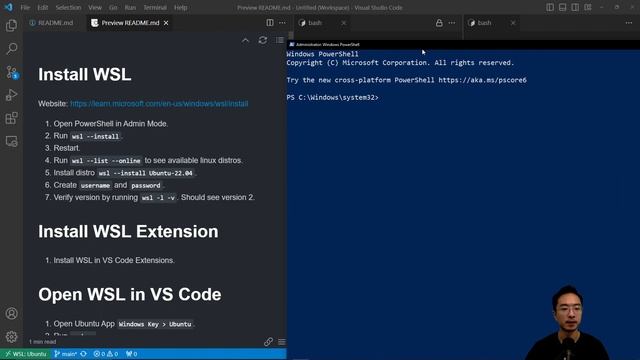
Task: Open errors and warnings count in status bar
Action: click(x=106, y=354)
